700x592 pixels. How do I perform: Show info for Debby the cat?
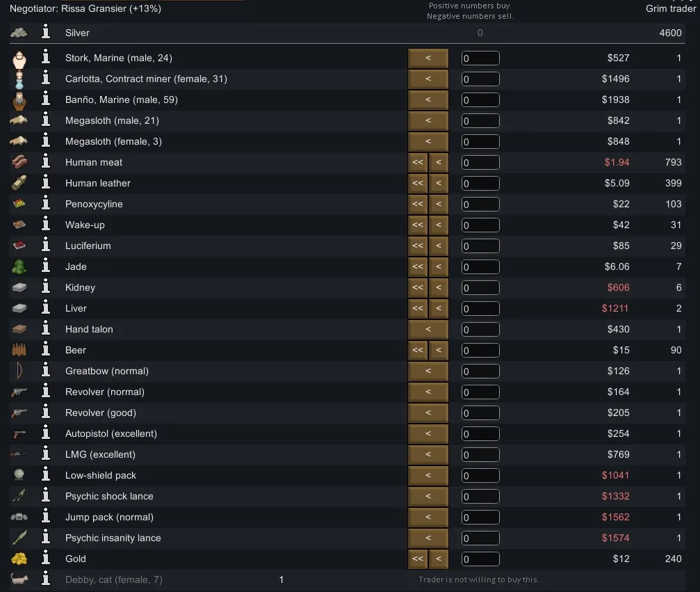[x=46, y=579]
